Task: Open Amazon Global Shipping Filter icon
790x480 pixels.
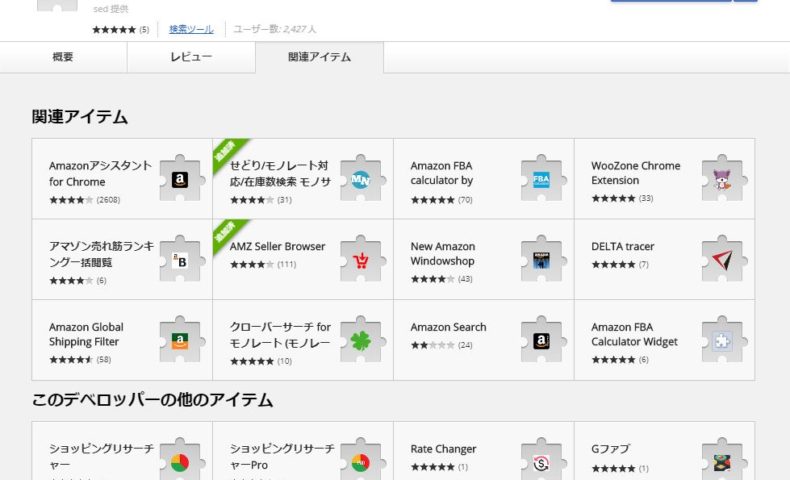Action: (182, 339)
